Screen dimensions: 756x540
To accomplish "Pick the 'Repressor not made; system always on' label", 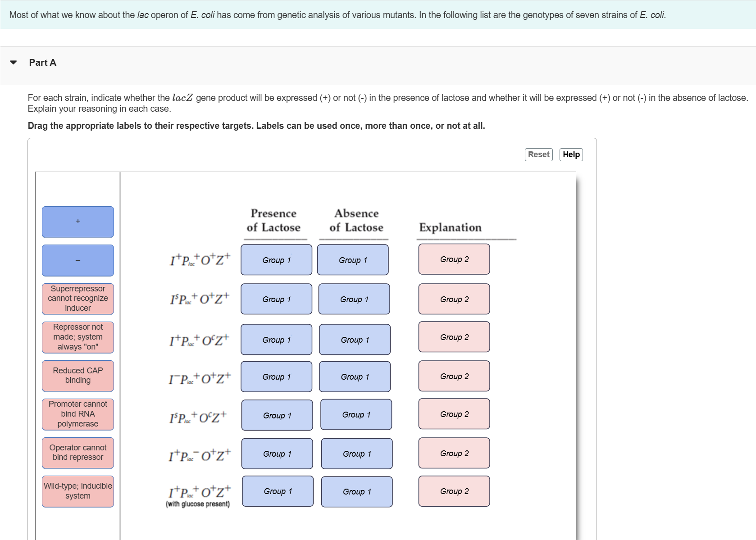I will coord(77,337).
